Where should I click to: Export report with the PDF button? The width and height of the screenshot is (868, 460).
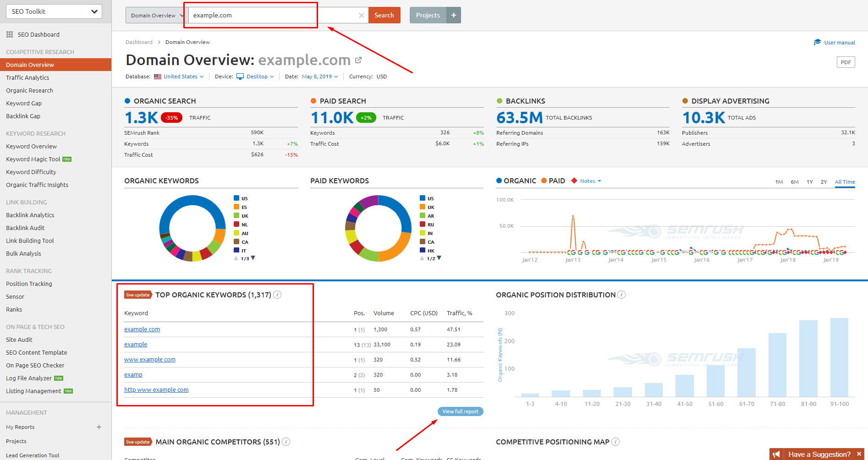(846, 62)
